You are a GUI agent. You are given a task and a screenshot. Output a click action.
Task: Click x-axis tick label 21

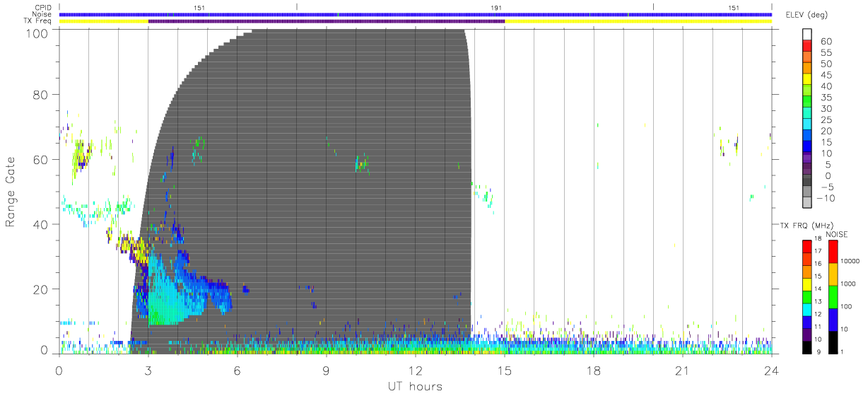coord(683,370)
